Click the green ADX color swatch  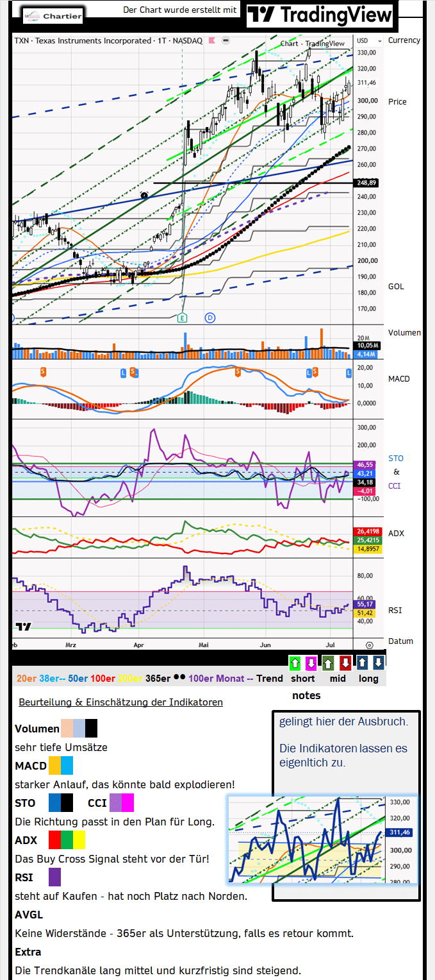[x=67, y=840]
